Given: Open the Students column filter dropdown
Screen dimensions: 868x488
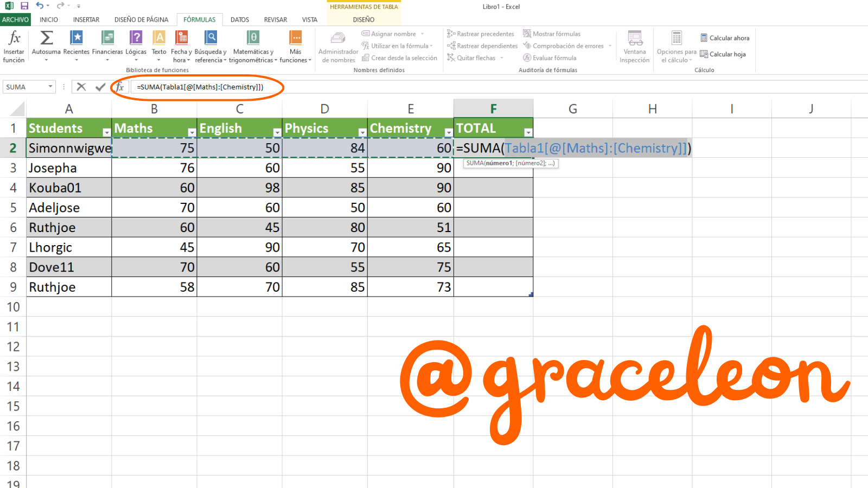Looking at the screenshot, I should click(x=106, y=132).
